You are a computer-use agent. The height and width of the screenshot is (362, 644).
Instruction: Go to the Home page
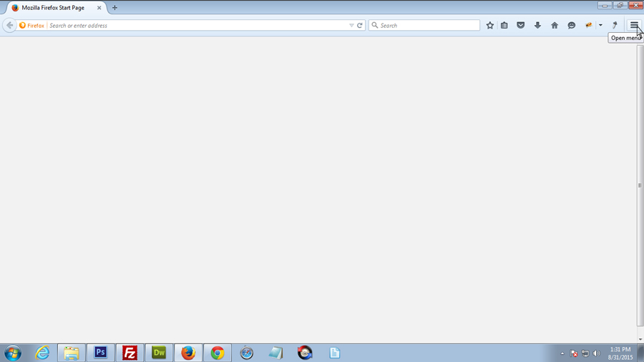pyautogui.click(x=555, y=26)
